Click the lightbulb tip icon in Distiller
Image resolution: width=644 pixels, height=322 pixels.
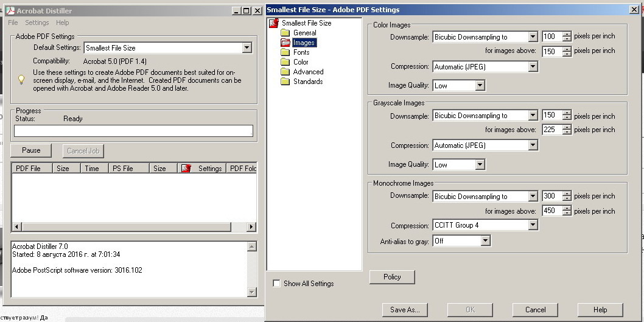21,79
